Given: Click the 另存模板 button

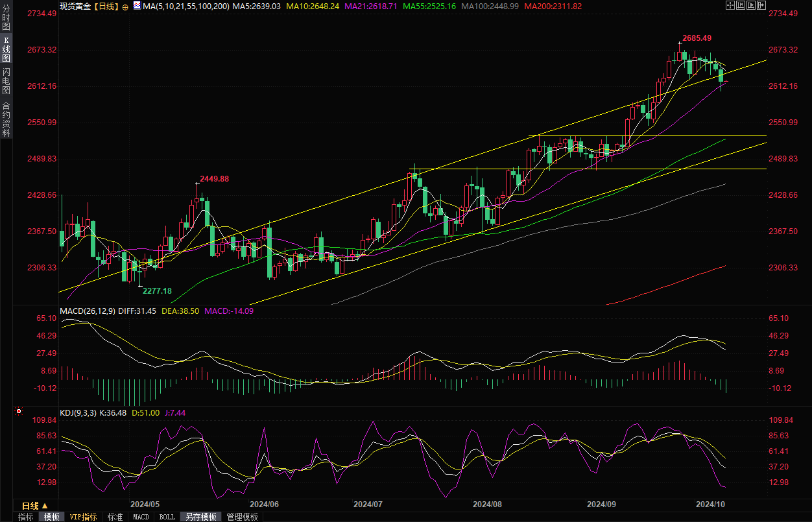Looking at the screenshot, I should [200, 517].
